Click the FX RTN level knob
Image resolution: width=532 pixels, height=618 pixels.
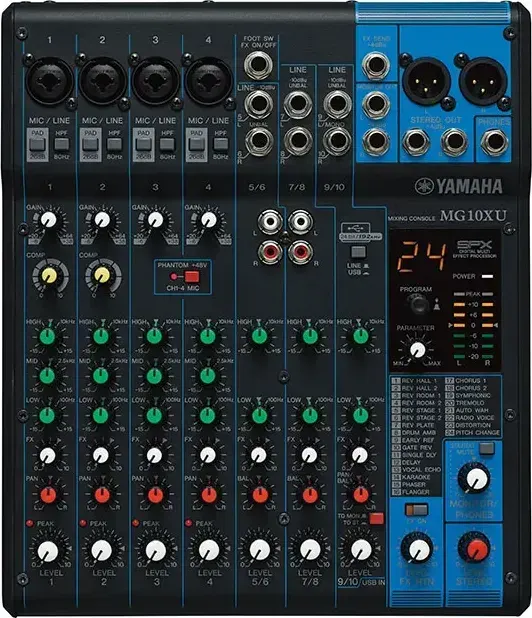click(419, 549)
